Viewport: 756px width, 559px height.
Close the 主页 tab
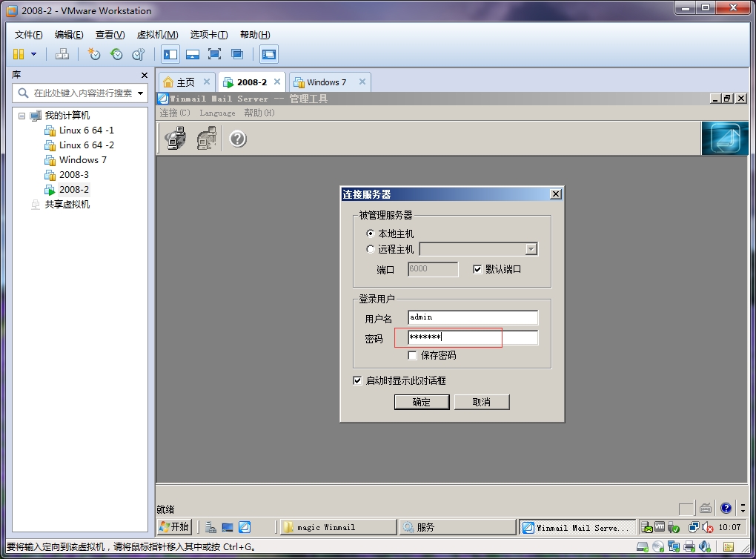coord(206,82)
